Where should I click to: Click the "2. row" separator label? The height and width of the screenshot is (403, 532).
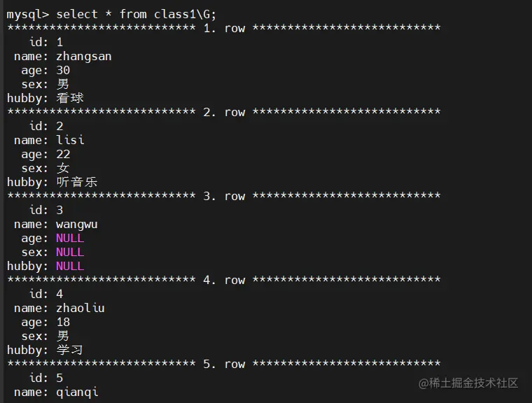(x=224, y=112)
